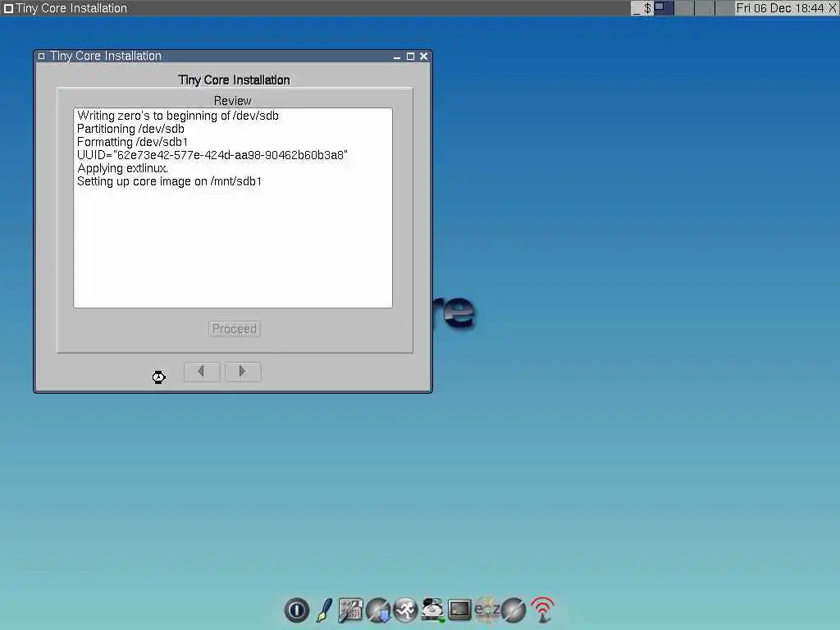Click the $ terminal launcher in top bar
The height and width of the screenshot is (630, 840).
pos(647,8)
